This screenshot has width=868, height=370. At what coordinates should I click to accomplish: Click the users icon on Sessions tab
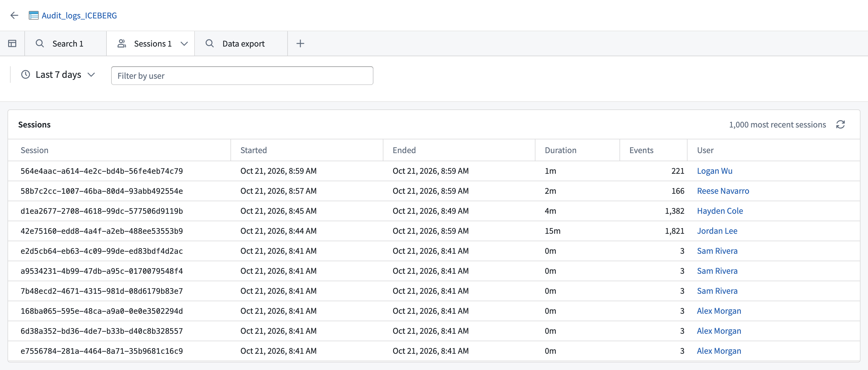click(x=122, y=43)
